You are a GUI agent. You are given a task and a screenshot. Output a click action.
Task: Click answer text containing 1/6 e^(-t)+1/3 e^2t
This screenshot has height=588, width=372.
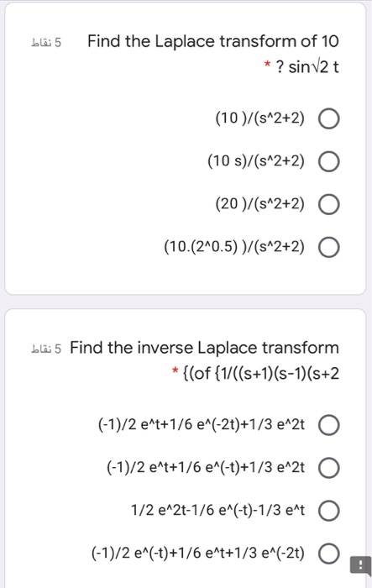(206, 467)
